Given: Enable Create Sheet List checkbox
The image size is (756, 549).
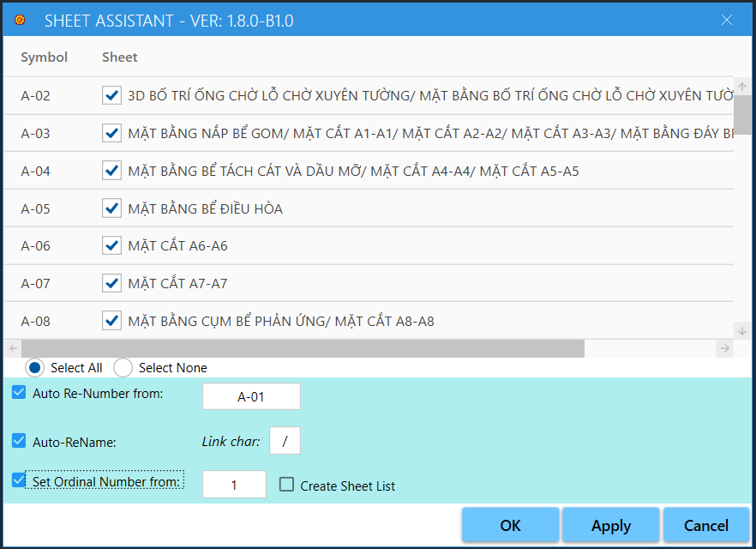Looking at the screenshot, I should coord(287,485).
